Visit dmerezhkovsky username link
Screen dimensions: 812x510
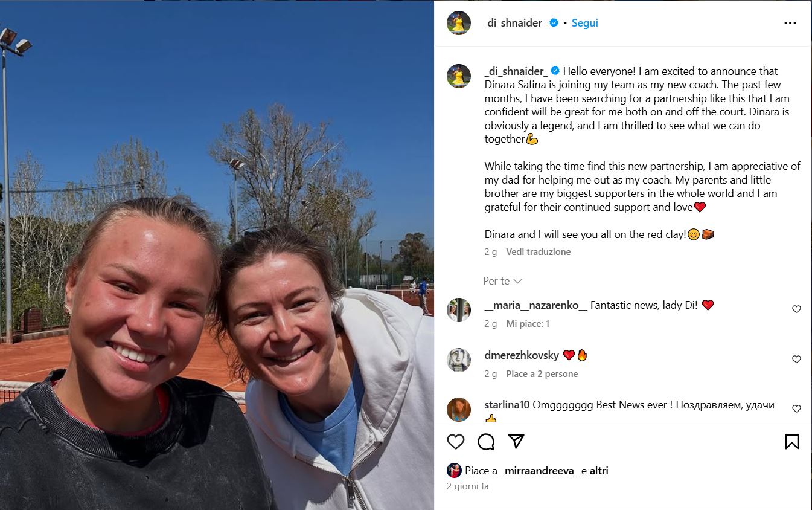[522, 355]
